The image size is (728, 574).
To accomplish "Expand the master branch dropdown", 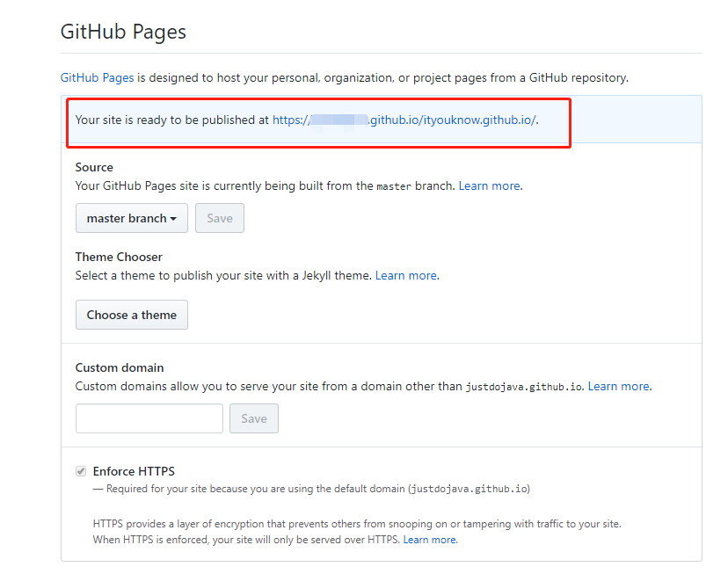I will coord(132,218).
